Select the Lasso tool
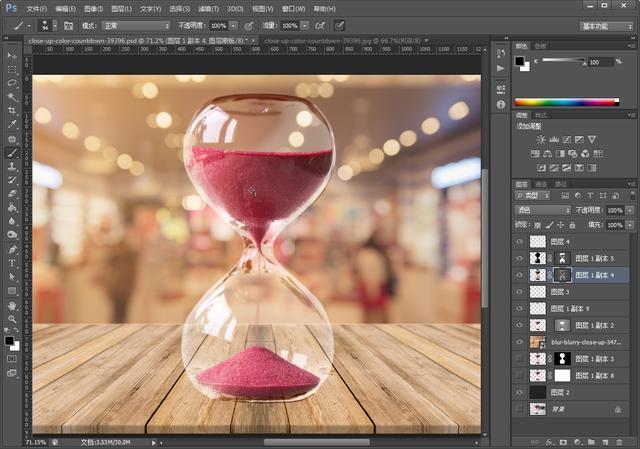Screen dimensions: 640x449 click(12, 83)
